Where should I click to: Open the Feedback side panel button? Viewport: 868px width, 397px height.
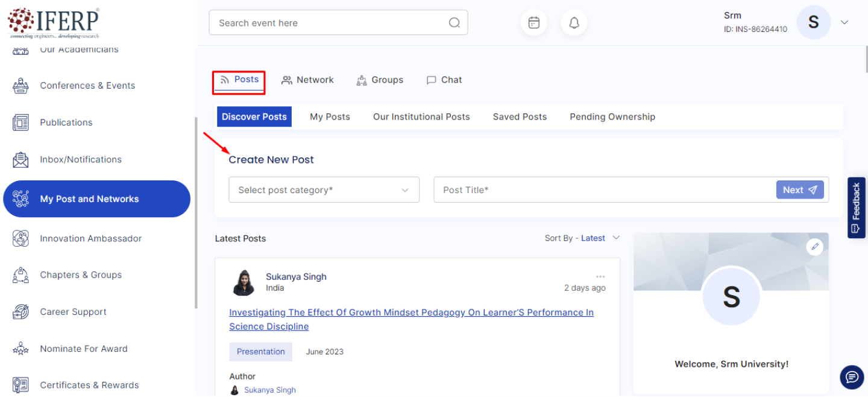(856, 208)
